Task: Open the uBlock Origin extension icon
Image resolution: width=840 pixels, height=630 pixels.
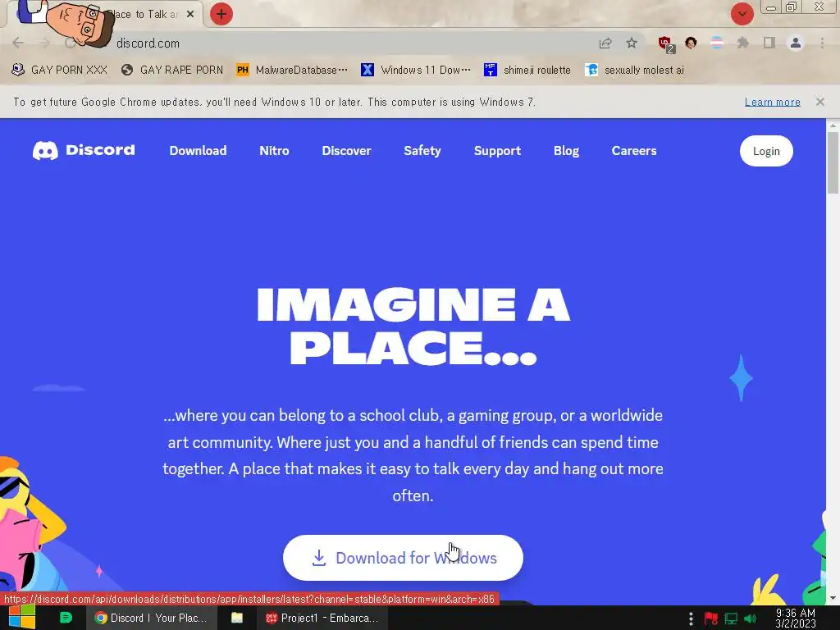Action: (x=665, y=43)
